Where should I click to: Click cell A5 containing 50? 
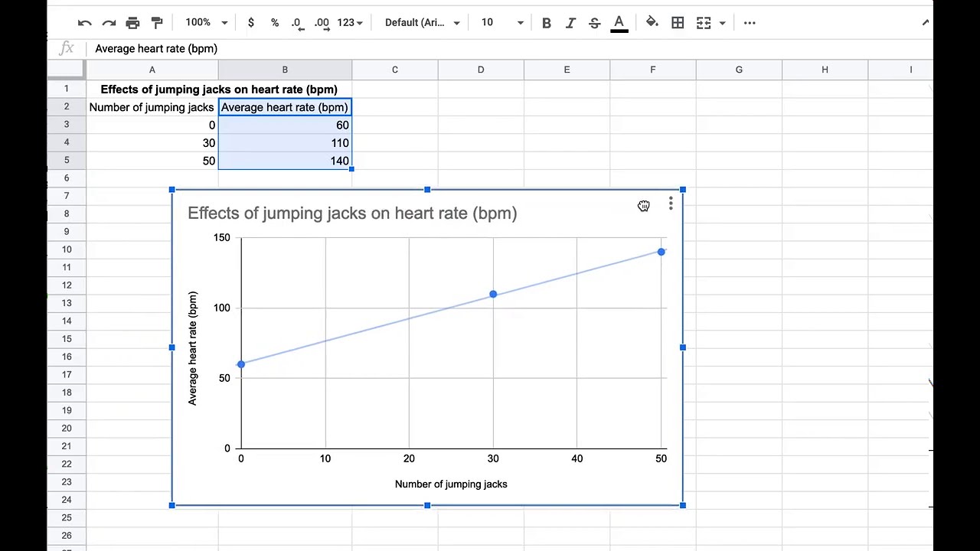(x=152, y=161)
